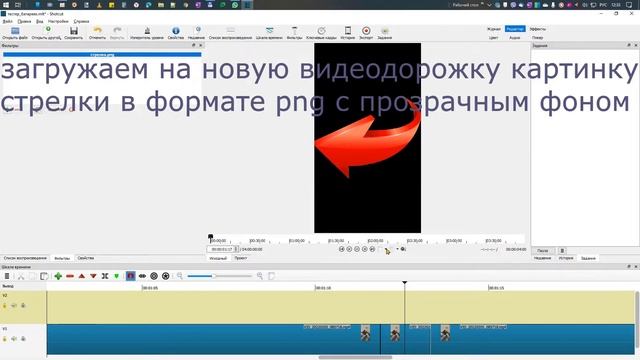640x360 pixels.
Task: Click the Пауза button in jobs panel
Action: tap(543, 251)
